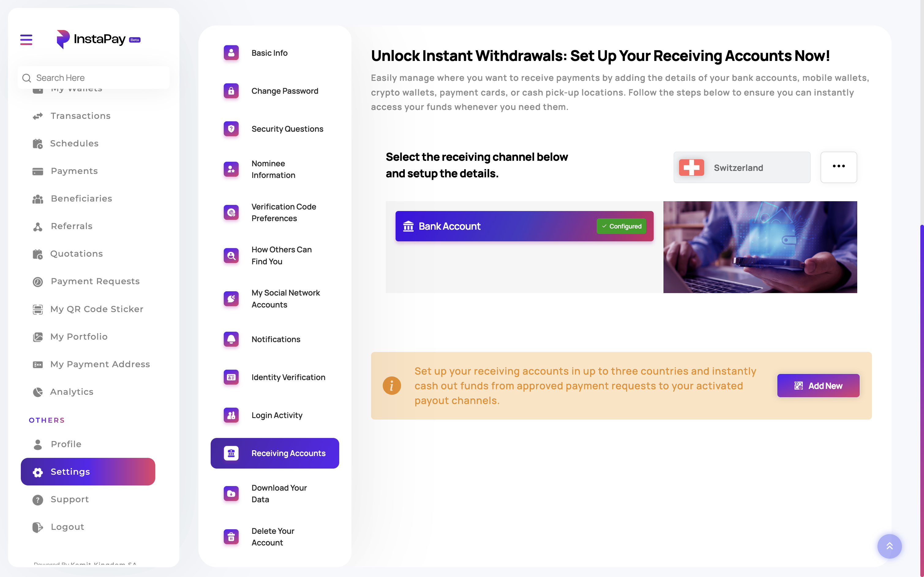Image resolution: width=924 pixels, height=577 pixels.
Task: Click the Delete Your Account trash icon
Action: pyautogui.click(x=231, y=537)
